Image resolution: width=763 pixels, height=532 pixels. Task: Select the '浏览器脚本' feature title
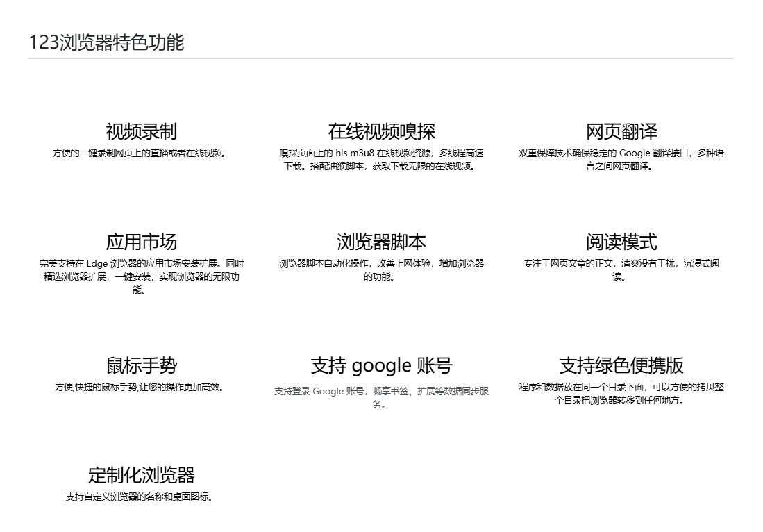(381, 242)
